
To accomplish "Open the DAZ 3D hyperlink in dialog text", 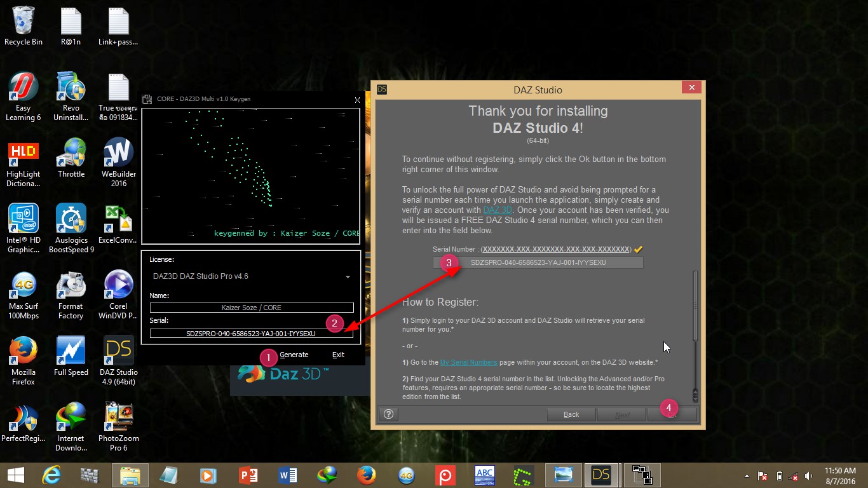I will 498,210.
